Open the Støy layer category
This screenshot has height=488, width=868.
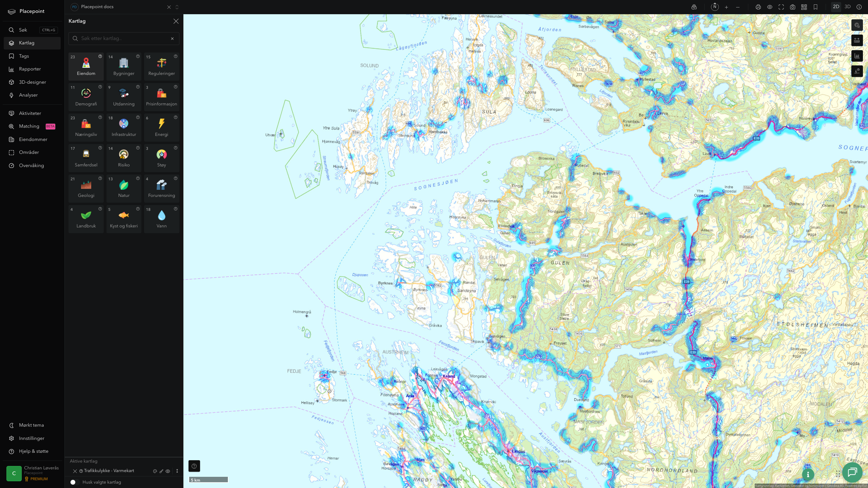(x=162, y=158)
